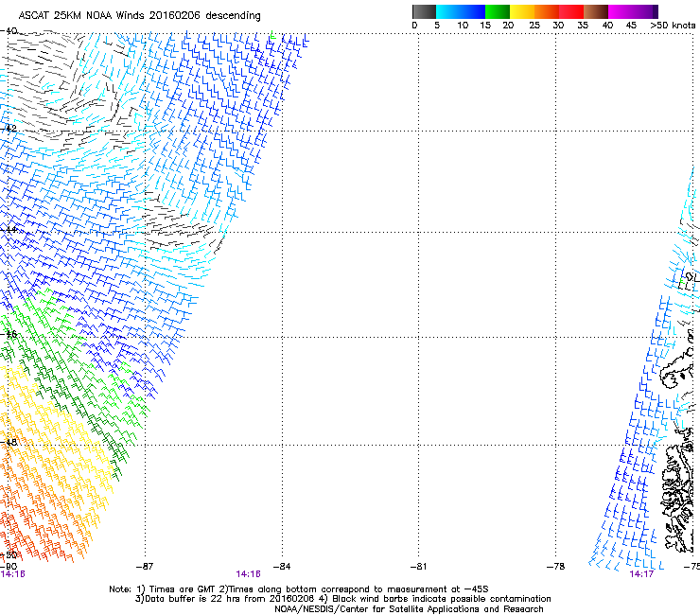Viewport: 700px width, 615px height.
Task: Click the '-46' latitude axis label
Action: pyautogui.click(x=9, y=334)
